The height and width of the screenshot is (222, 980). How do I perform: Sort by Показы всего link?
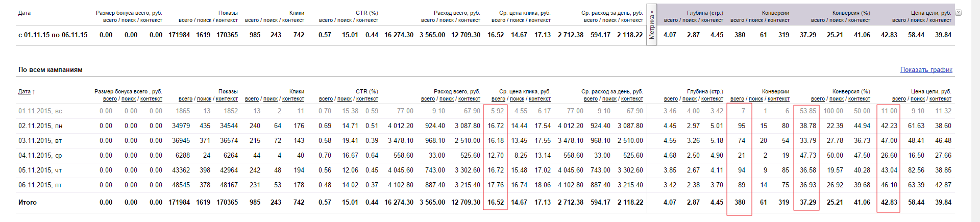[185, 99]
